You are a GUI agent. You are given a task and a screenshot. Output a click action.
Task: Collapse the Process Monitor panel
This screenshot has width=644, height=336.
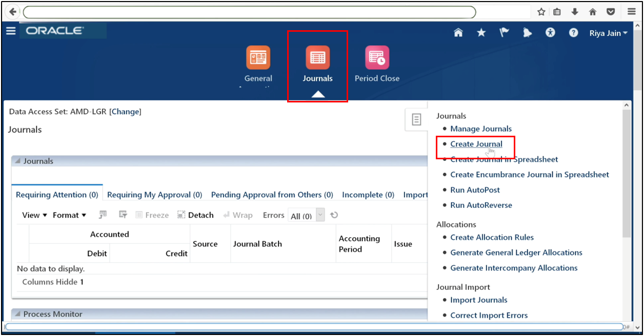coord(18,313)
